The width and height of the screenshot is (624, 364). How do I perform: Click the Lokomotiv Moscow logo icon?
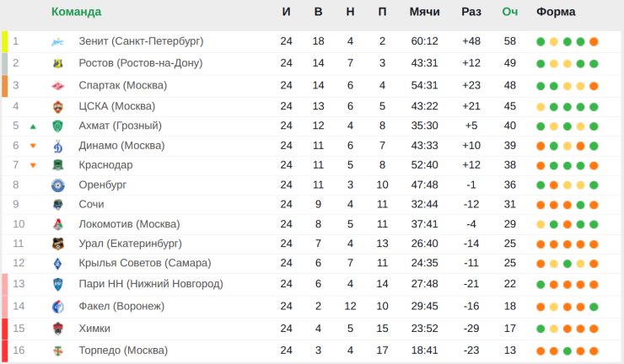57,224
